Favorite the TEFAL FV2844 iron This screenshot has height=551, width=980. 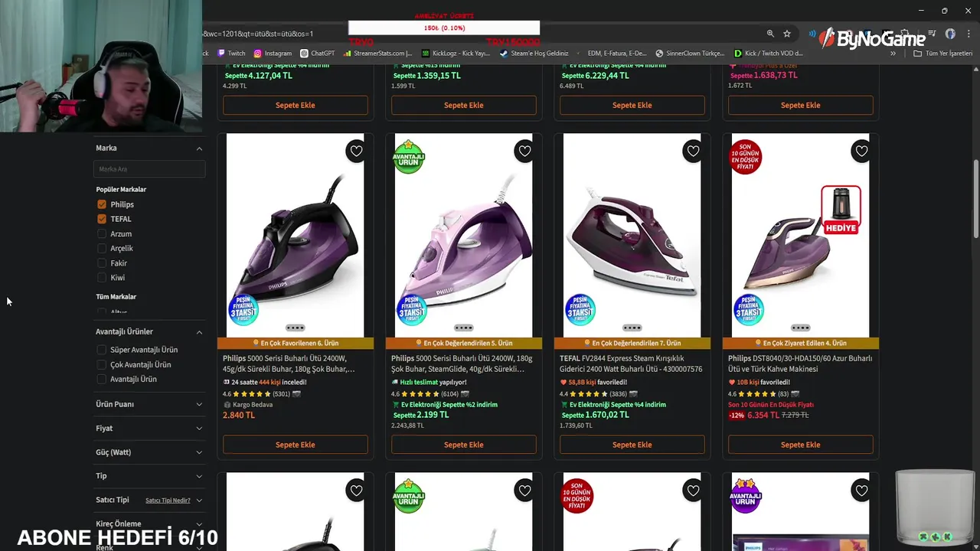tap(693, 151)
